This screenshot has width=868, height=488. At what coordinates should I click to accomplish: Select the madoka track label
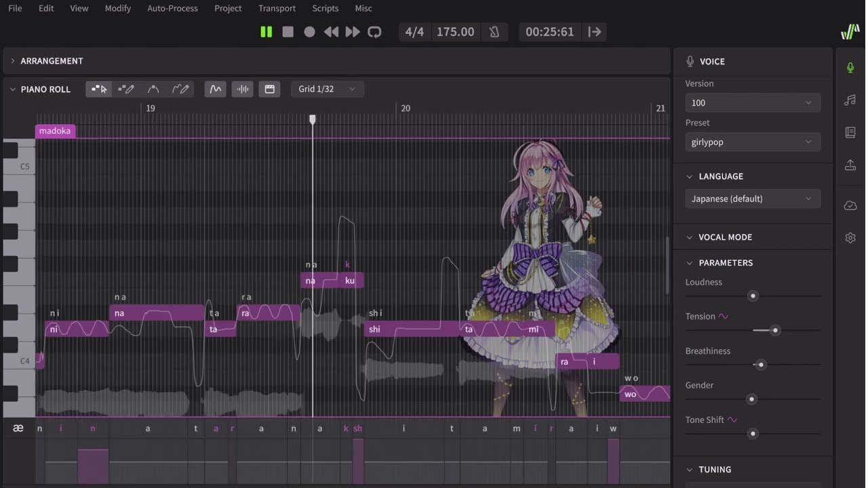click(55, 131)
